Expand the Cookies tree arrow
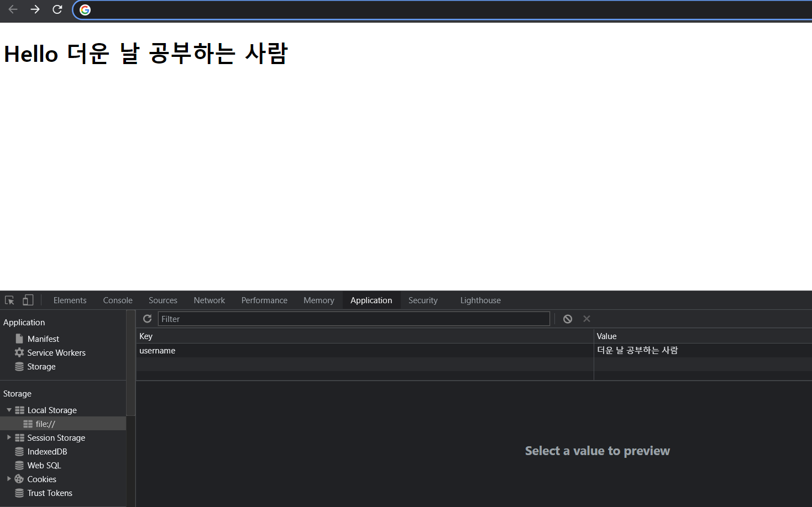 pyautogui.click(x=9, y=479)
